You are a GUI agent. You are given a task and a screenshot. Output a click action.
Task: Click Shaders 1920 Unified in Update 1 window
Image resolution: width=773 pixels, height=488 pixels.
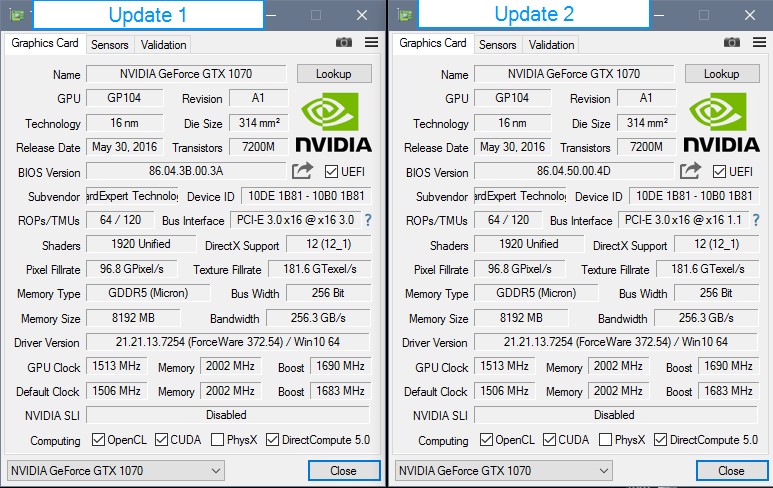coord(141,244)
